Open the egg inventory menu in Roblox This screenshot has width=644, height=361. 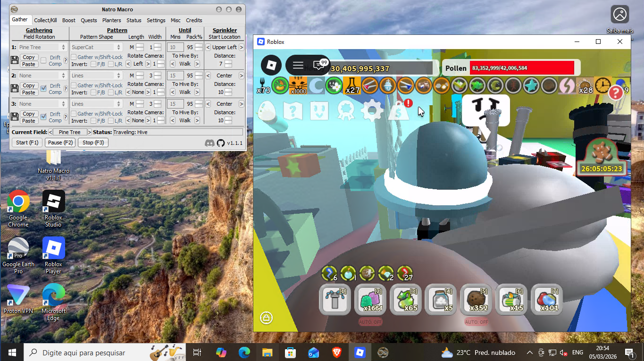tap(268, 111)
